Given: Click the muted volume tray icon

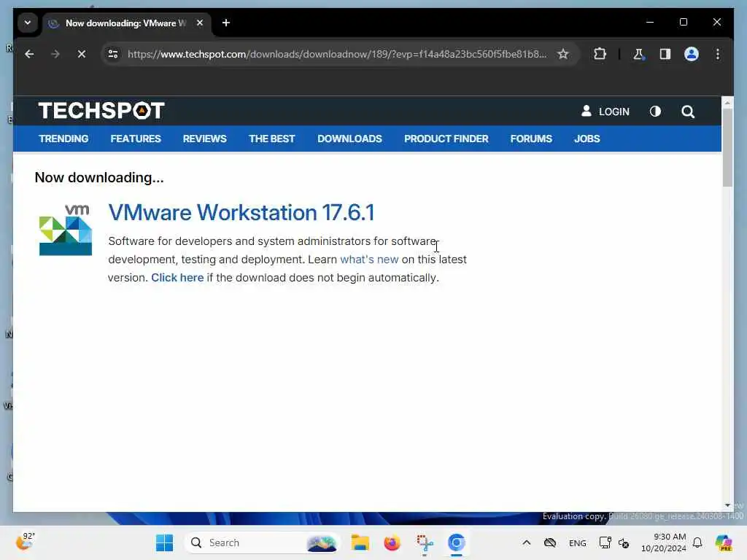Looking at the screenshot, I should coord(624,542).
